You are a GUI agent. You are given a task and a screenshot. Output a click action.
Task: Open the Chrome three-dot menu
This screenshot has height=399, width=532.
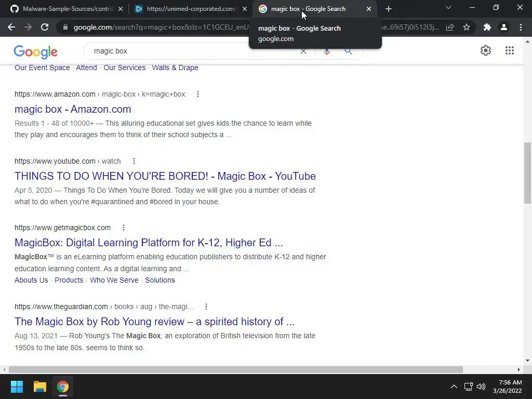[521, 27]
